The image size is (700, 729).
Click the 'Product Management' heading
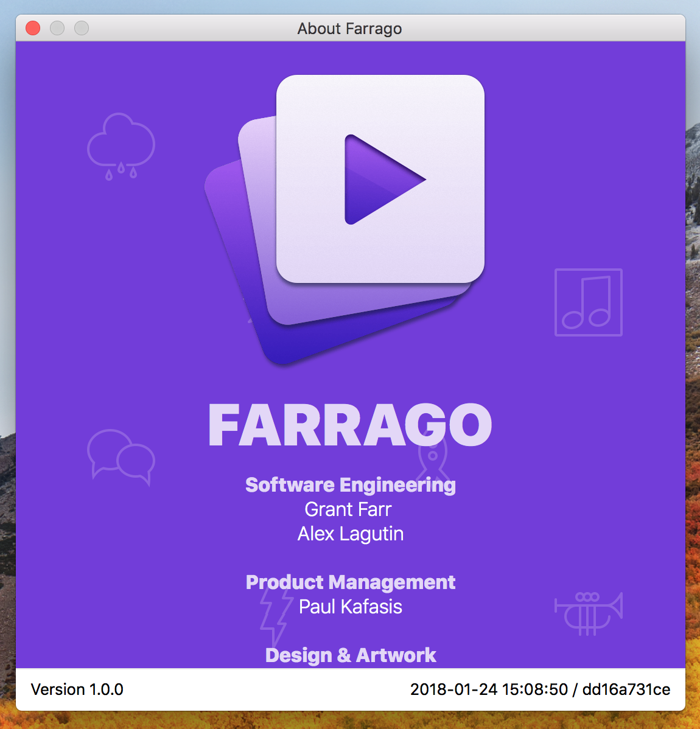click(x=350, y=582)
